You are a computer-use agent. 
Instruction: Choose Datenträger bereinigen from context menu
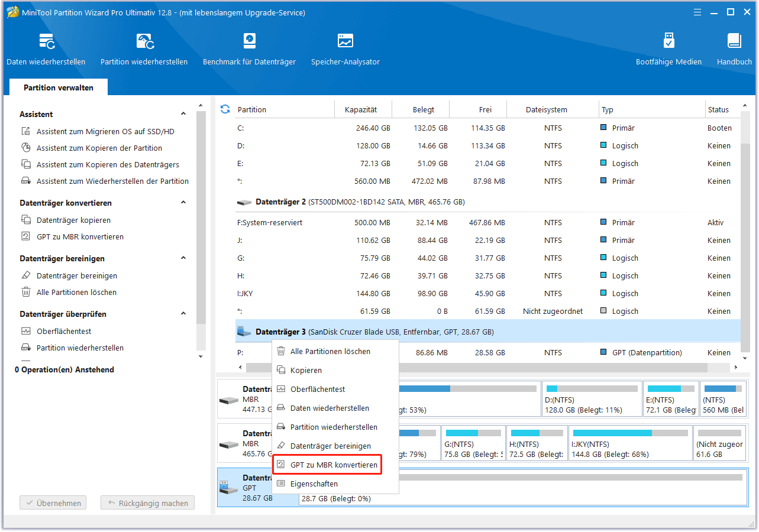[335, 446]
